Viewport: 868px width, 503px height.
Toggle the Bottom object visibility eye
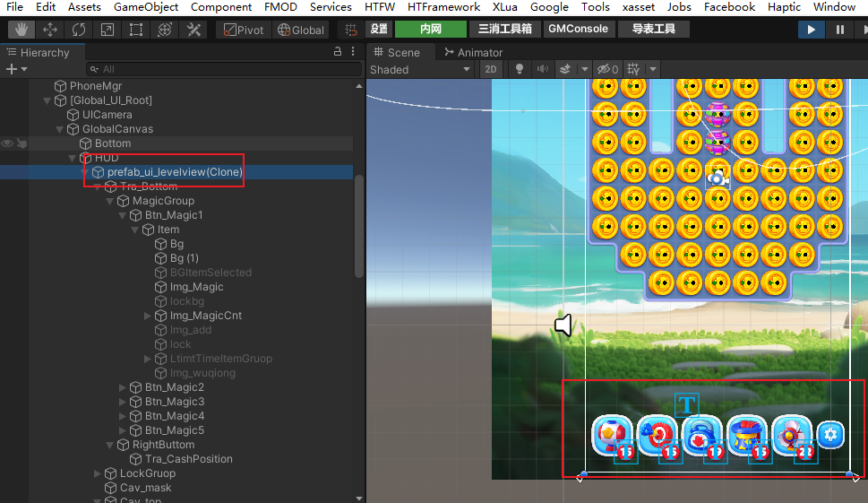[7, 143]
